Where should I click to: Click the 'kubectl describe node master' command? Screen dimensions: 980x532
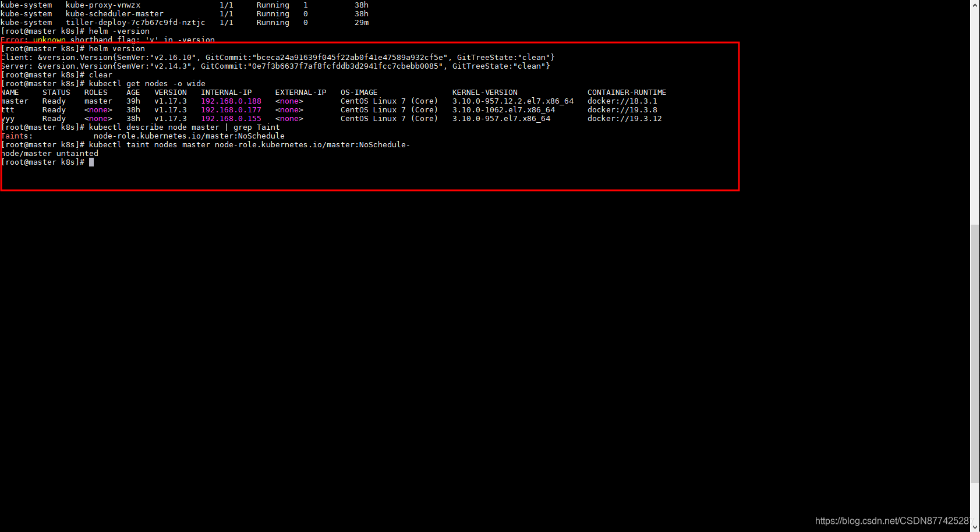(x=185, y=127)
